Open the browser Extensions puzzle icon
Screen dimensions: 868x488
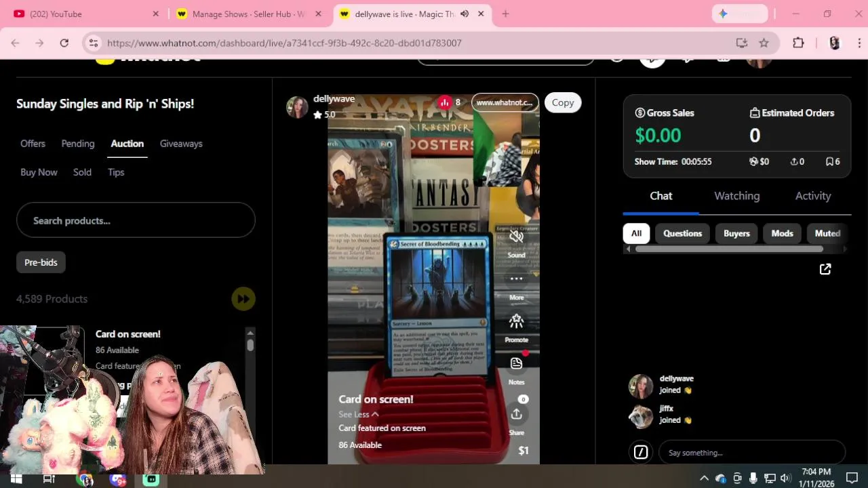tap(798, 43)
